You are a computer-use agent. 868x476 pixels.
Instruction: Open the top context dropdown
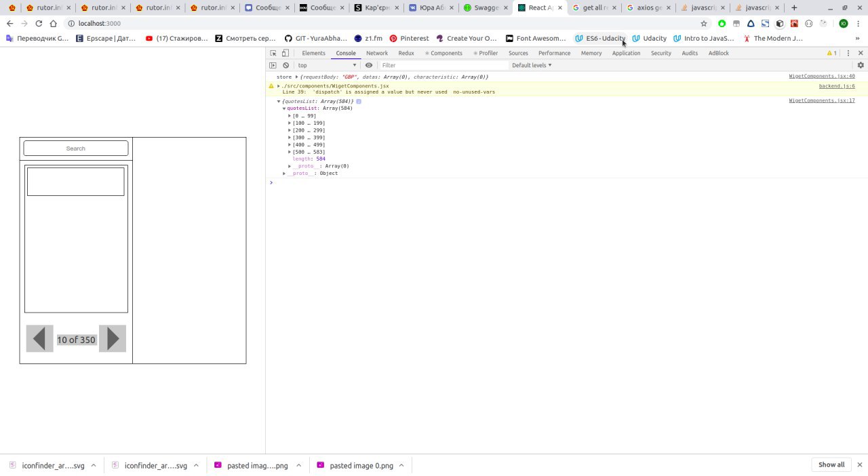pos(328,65)
